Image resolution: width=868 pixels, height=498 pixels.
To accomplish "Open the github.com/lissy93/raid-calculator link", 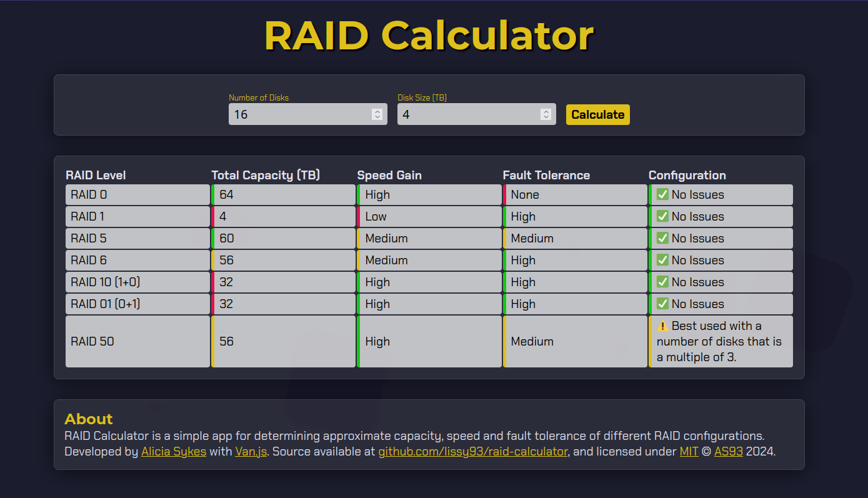I will coord(473,451).
